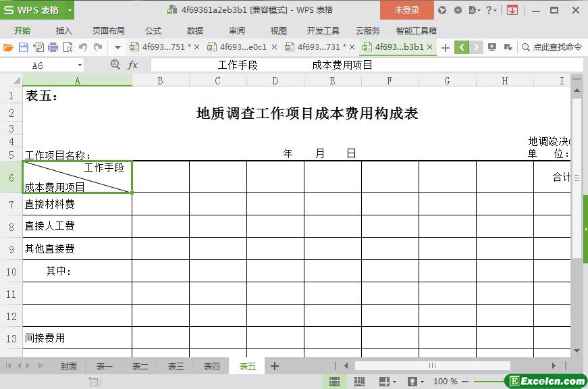
Task: Open the 视图 ribbon tab
Action: coord(278,31)
